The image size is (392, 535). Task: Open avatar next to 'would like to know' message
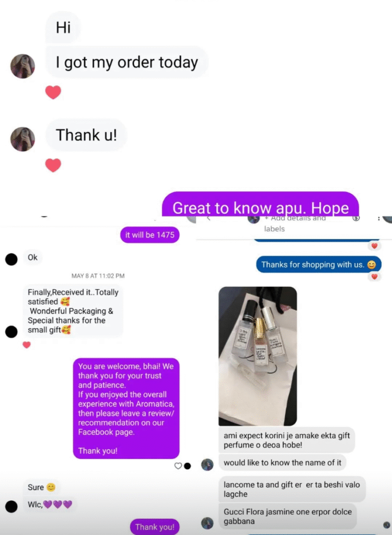click(207, 464)
